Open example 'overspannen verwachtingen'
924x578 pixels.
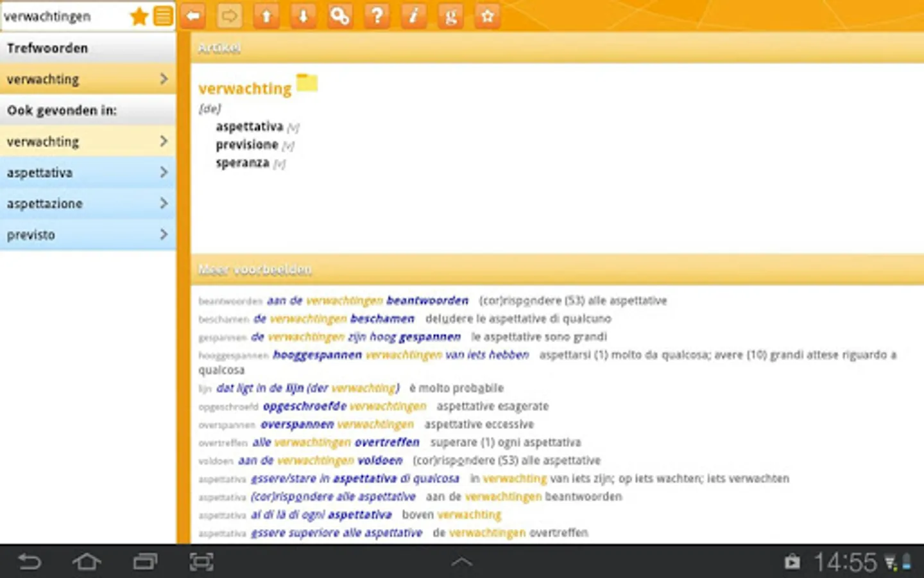click(337, 424)
